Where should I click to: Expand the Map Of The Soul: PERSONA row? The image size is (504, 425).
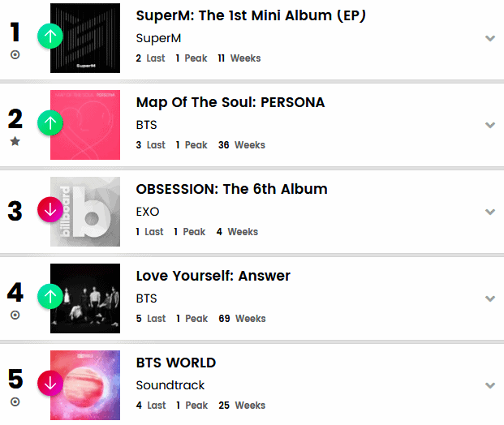[489, 125]
